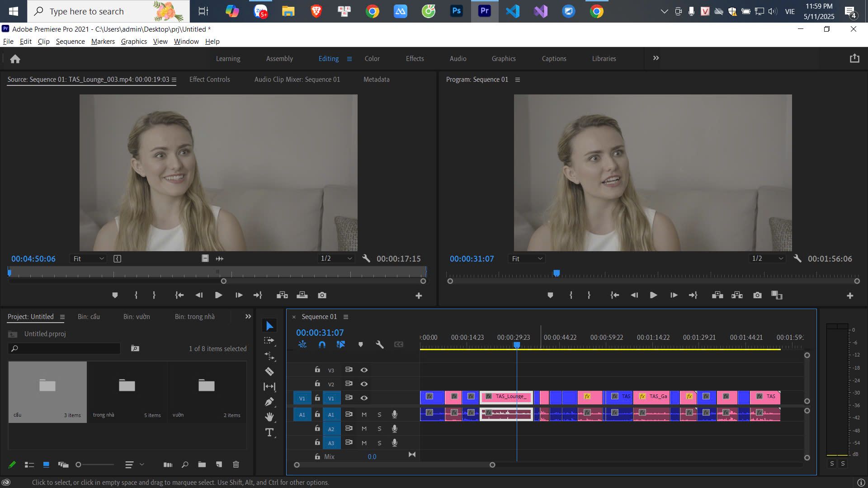Open Source playback resolution 1/2 dropdown
The image size is (868, 488).
[x=336, y=258]
